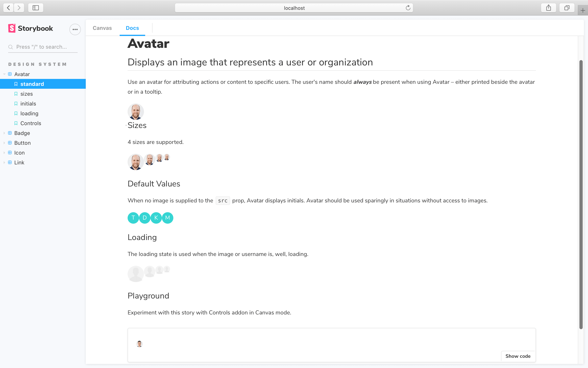Open the 'loading' story

point(29,113)
